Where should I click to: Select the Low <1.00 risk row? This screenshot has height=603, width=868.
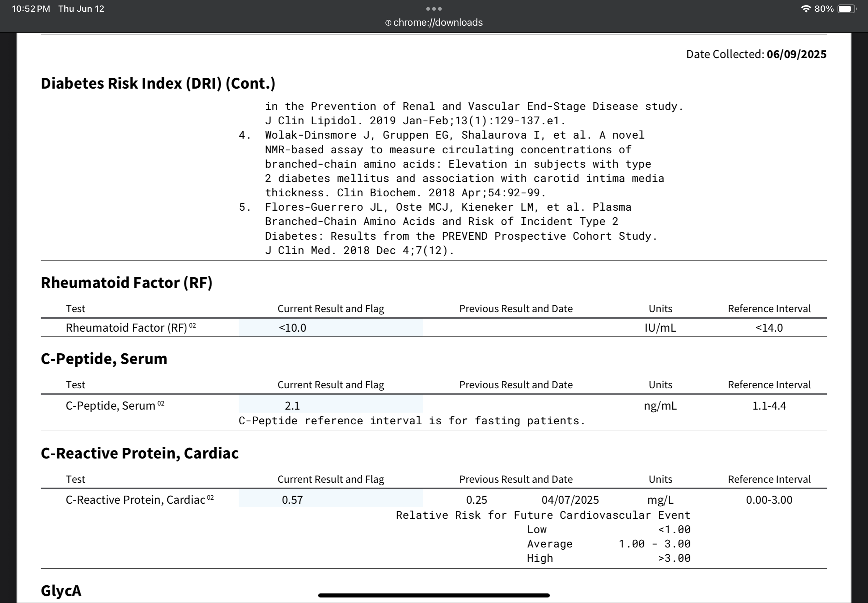[609, 529]
